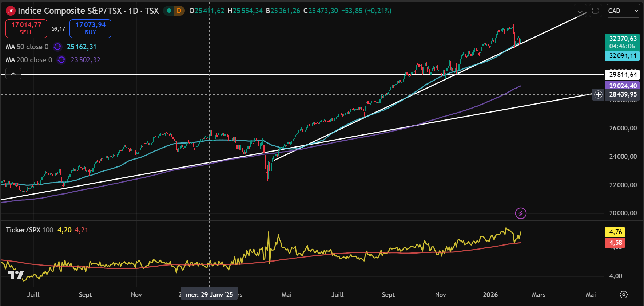
Task: Select the MA 200 close 0 legend
Action: tap(29, 60)
